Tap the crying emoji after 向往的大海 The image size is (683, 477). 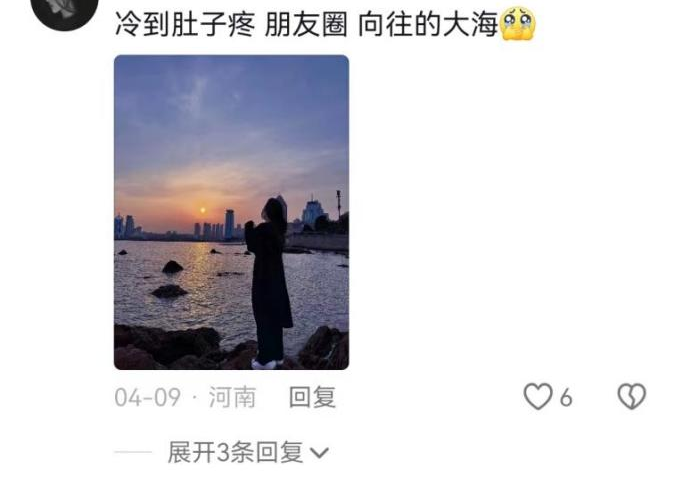[518, 24]
